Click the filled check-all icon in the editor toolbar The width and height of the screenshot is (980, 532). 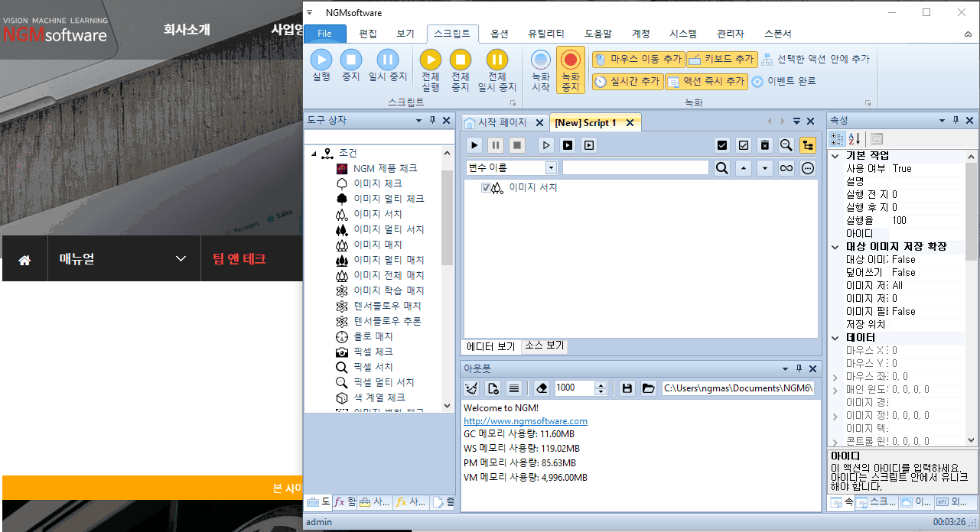pos(721,144)
